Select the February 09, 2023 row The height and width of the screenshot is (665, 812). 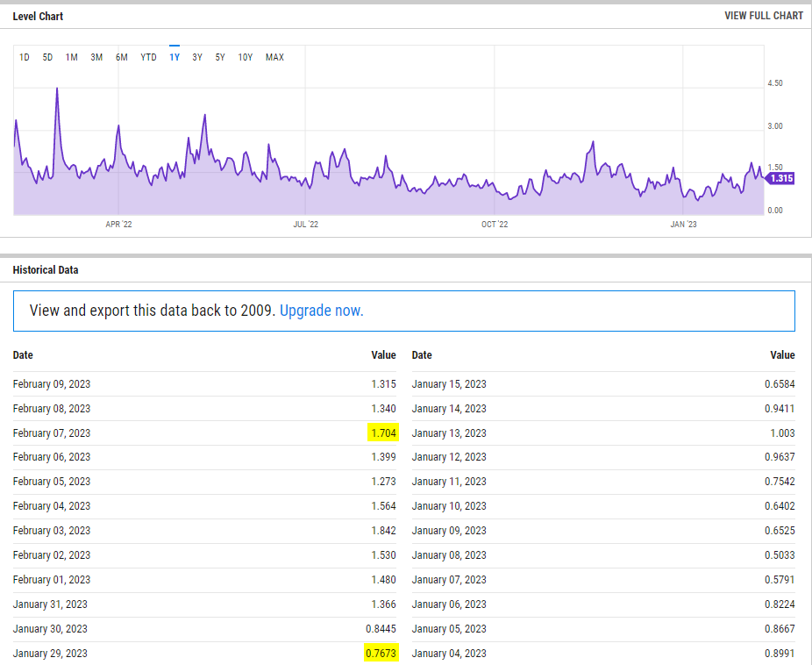pyautogui.click(x=52, y=384)
